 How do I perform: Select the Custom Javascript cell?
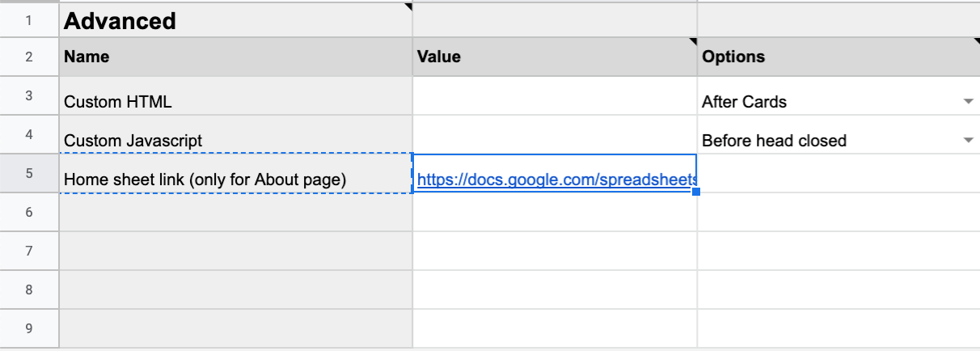pos(235,134)
